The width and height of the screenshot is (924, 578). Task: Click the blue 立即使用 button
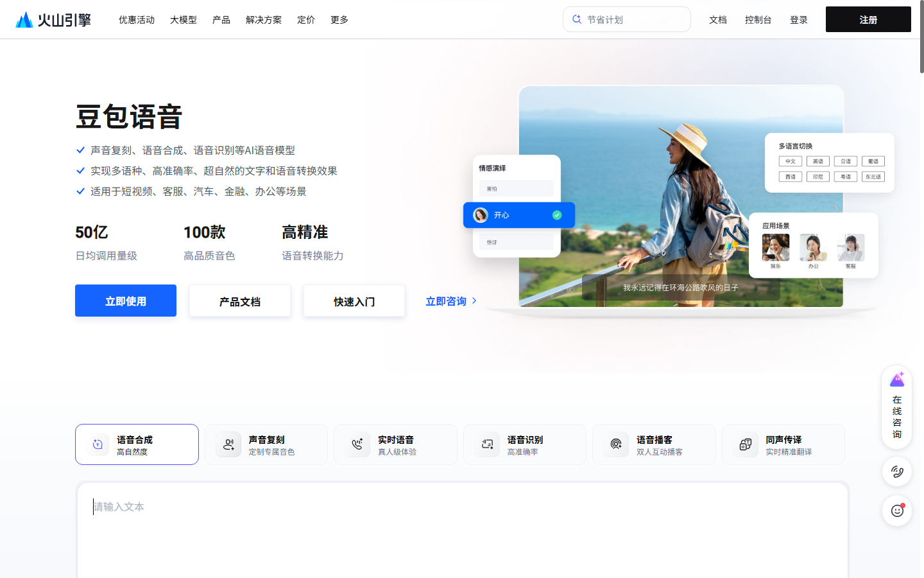tap(126, 301)
